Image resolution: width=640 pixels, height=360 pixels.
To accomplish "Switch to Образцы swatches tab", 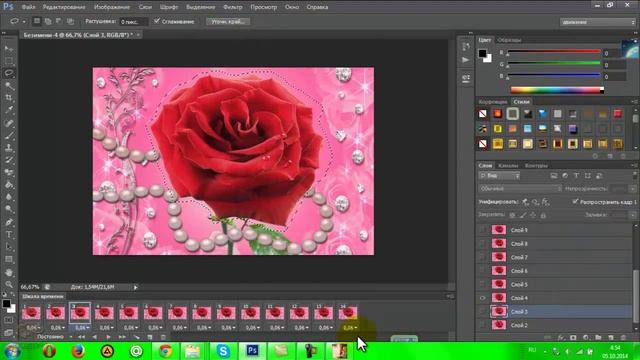I will pos(509,40).
